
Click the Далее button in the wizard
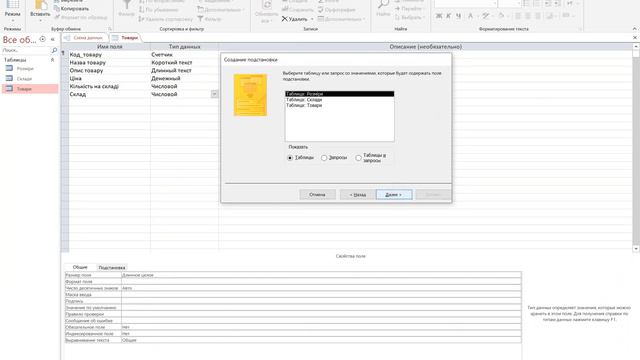point(394,195)
